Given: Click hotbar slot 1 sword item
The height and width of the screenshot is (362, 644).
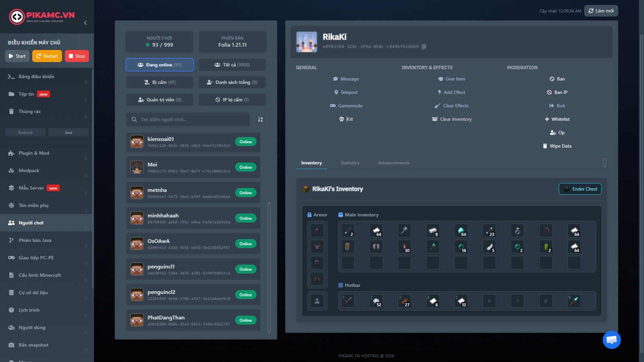Looking at the screenshot, I should pos(348,301).
